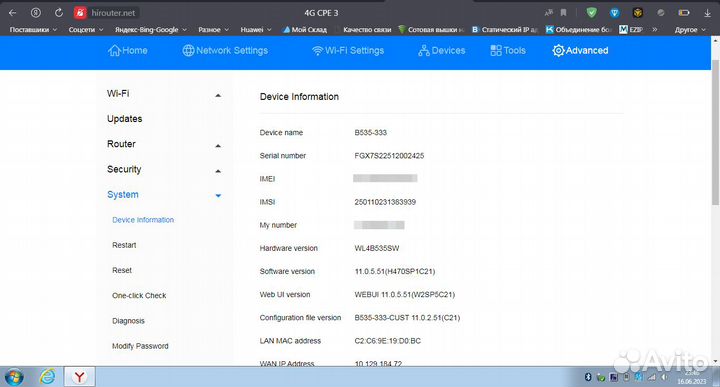720x387 pixels.
Task: Click the gray round extension icon
Action: 661,13
